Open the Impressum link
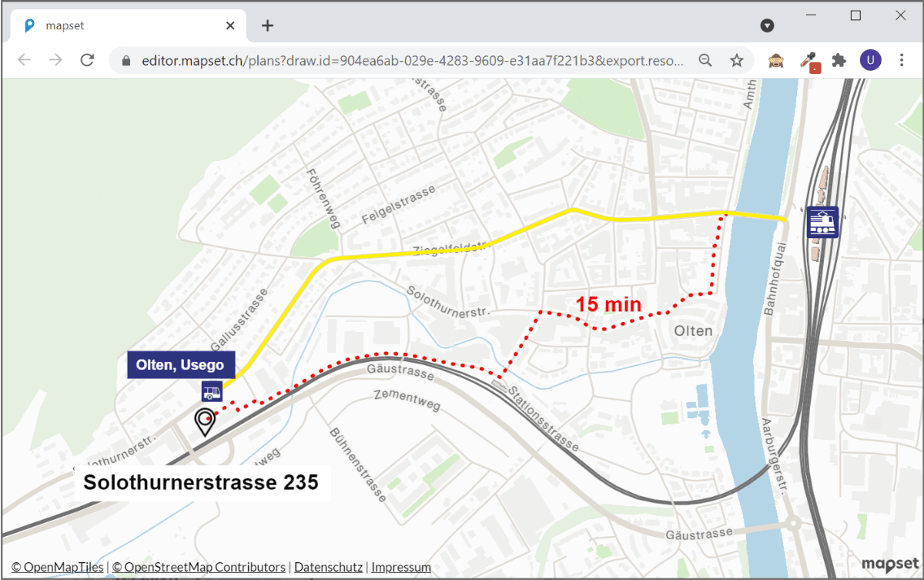924x580 pixels. 401,568
